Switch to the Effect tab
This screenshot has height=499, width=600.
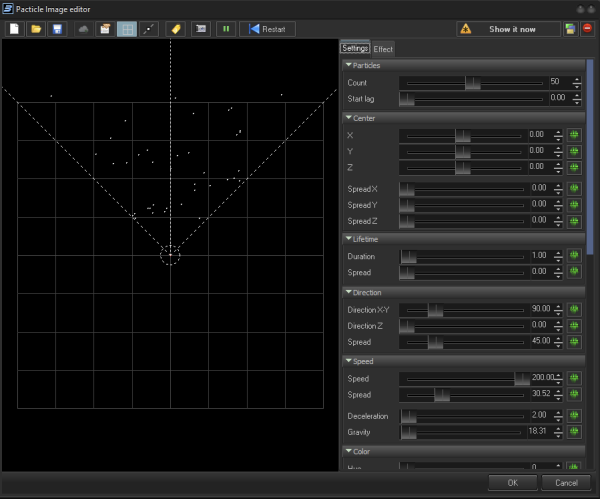tap(383, 48)
